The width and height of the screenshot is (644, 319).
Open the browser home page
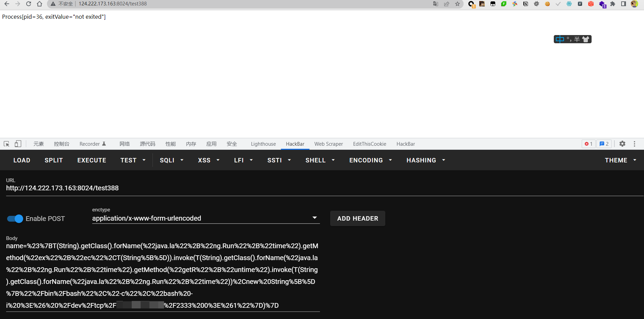coord(39,4)
